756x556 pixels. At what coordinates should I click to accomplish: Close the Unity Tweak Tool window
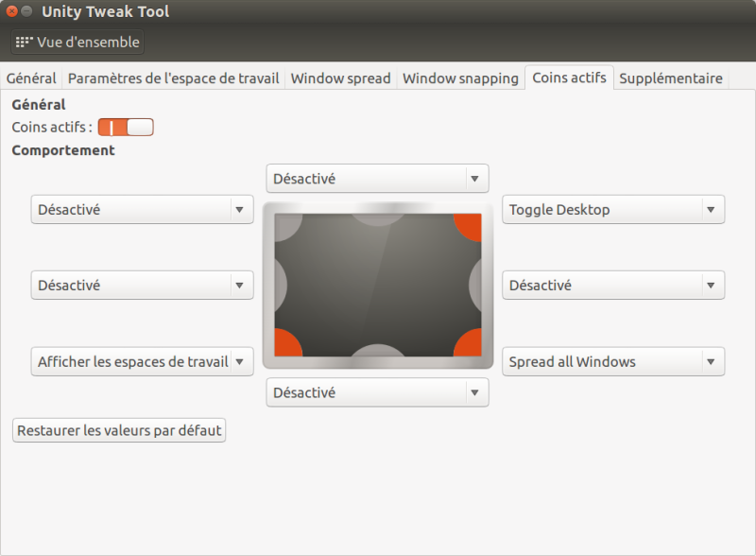click(11, 11)
